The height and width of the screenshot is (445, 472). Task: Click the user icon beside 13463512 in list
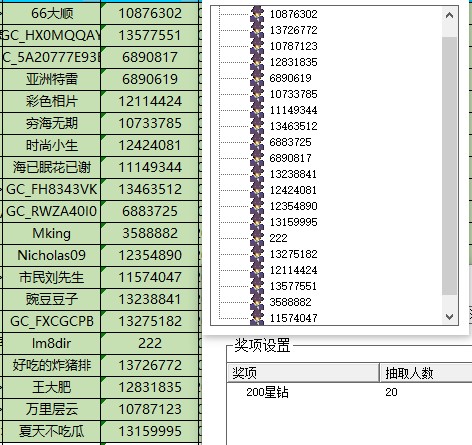point(257,126)
